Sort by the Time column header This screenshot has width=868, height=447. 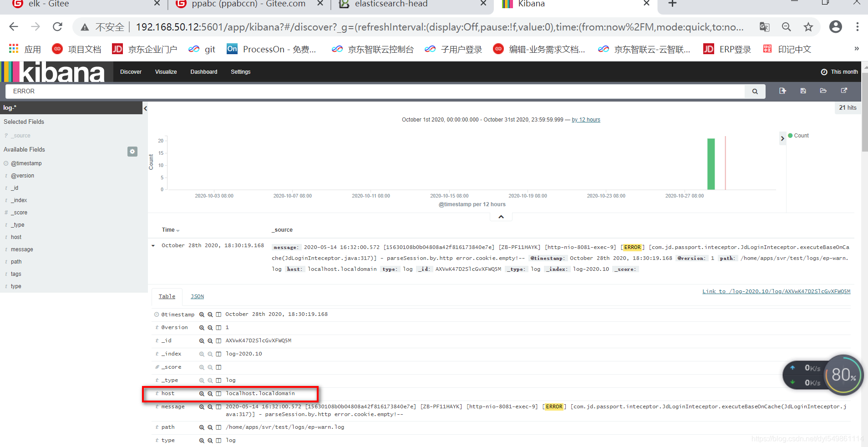171,230
